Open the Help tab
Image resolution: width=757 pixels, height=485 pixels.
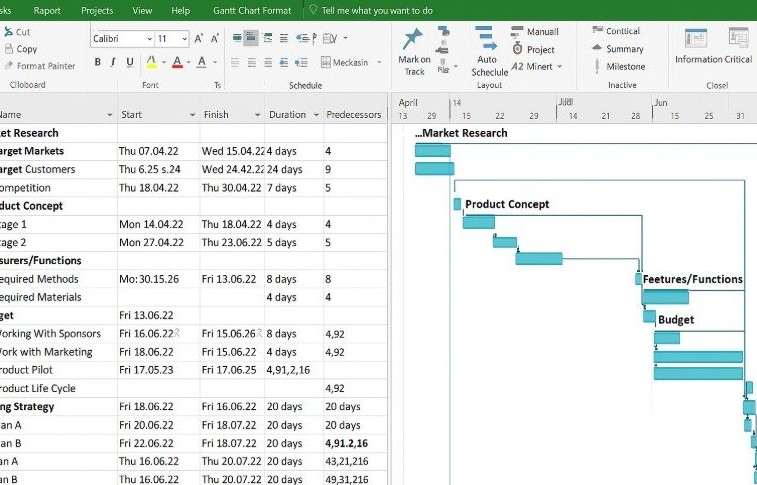pyautogui.click(x=180, y=10)
